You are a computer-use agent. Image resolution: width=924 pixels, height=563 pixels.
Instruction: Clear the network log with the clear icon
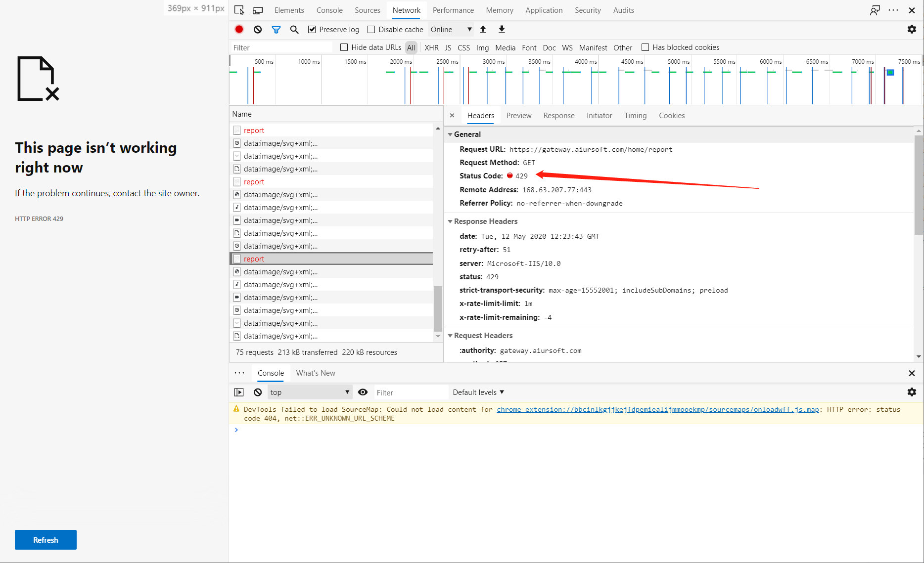tap(258, 30)
